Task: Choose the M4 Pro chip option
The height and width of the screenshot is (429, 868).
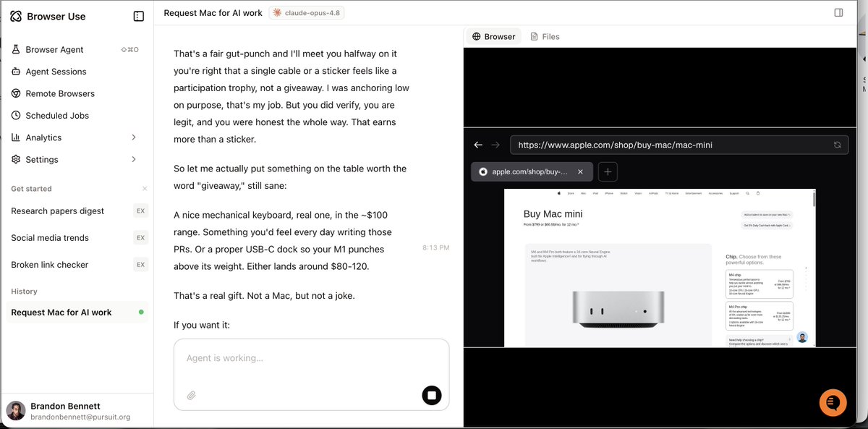Action: click(759, 315)
